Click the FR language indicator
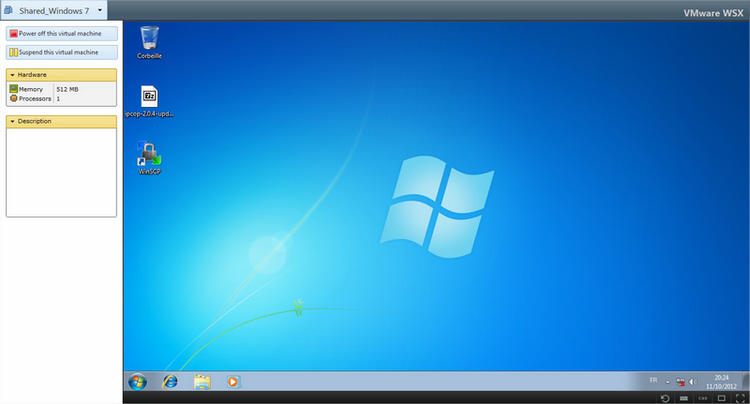Viewport: 750px width, 404px height. click(x=653, y=381)
